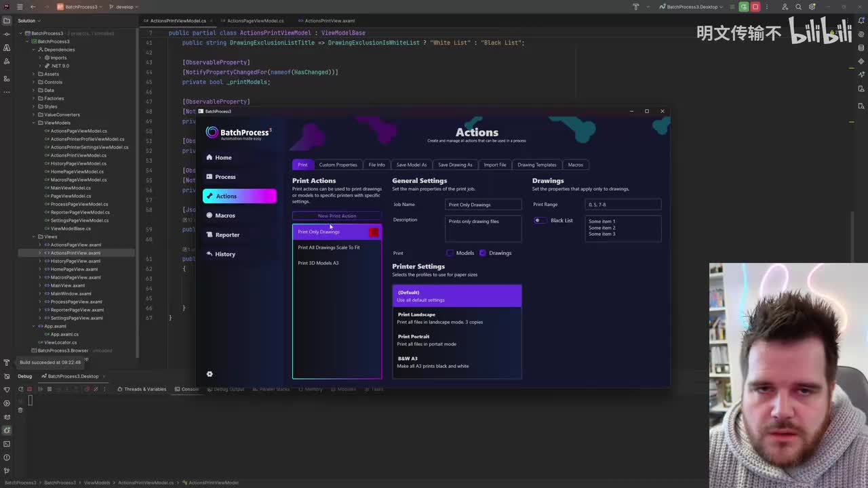Open the Drawing Templates tab
This screenshot has height=488, width=868.
tap(536, 165)
